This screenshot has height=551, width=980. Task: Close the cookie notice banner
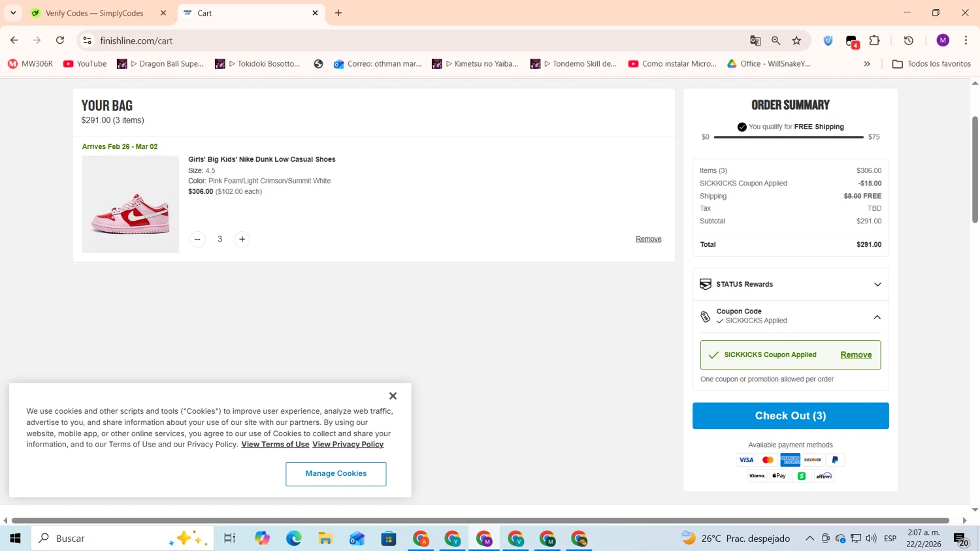[393, 396]
